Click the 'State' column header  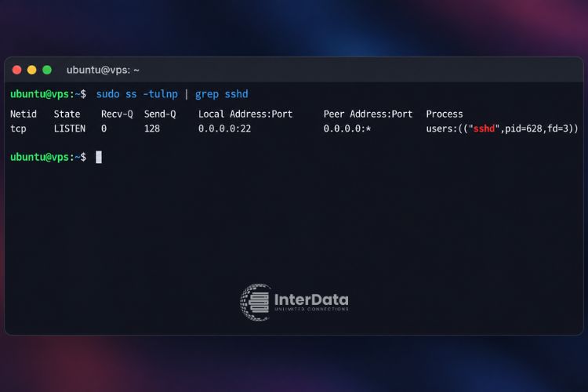click(x=67, y=114)
